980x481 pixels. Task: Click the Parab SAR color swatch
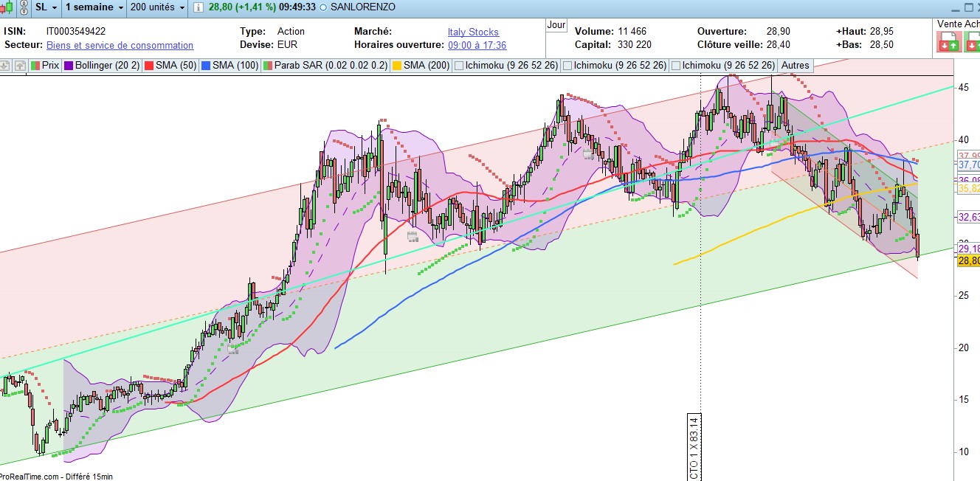(268, 65)
